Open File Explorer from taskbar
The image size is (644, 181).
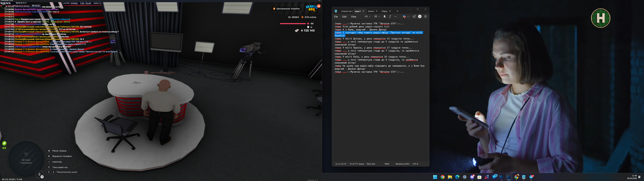(450, 177)
